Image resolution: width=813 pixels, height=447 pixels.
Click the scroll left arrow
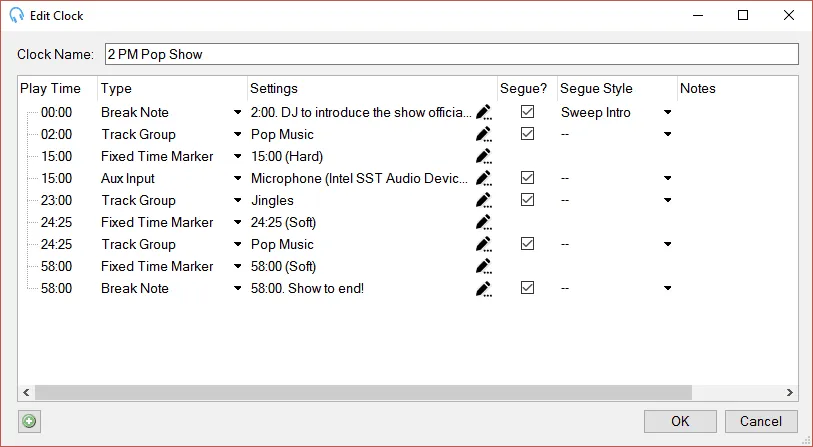[26, 393]
